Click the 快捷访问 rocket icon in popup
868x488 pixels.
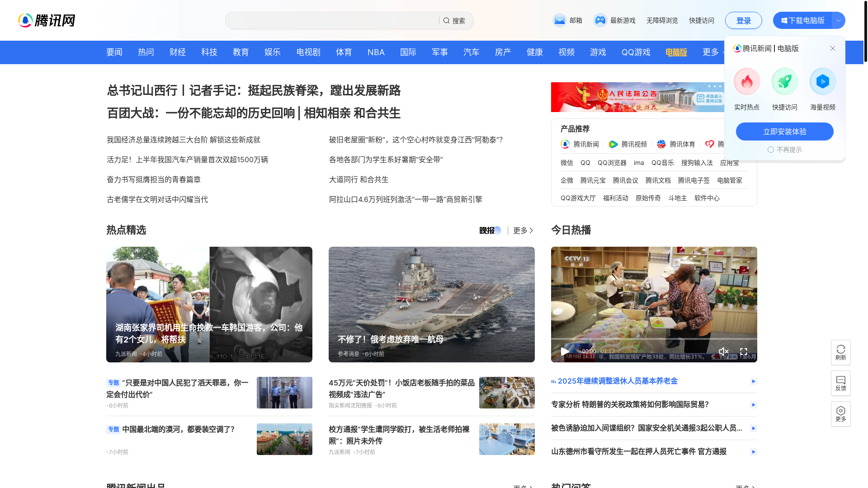pos(785,81)
